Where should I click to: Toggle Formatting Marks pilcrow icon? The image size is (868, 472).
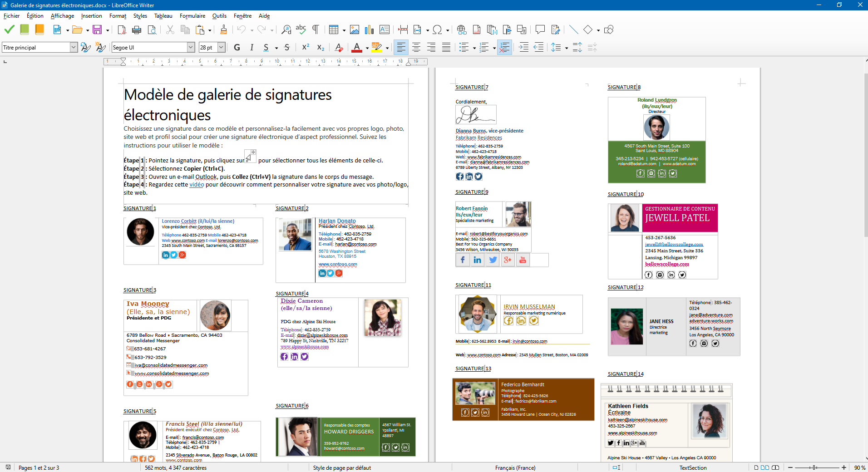point(316,30)
